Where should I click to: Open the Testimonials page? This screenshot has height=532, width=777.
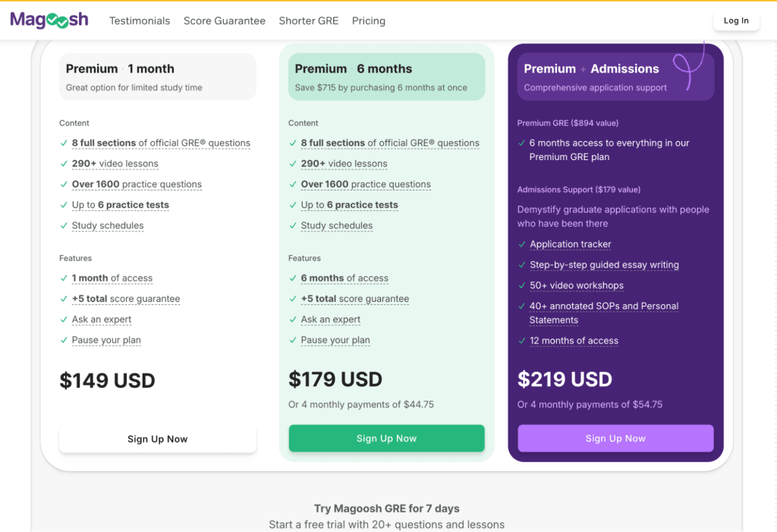pos(140,20)
